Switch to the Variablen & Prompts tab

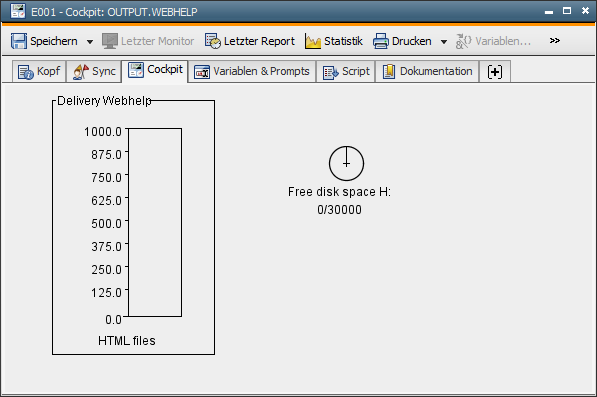(252, 72)
